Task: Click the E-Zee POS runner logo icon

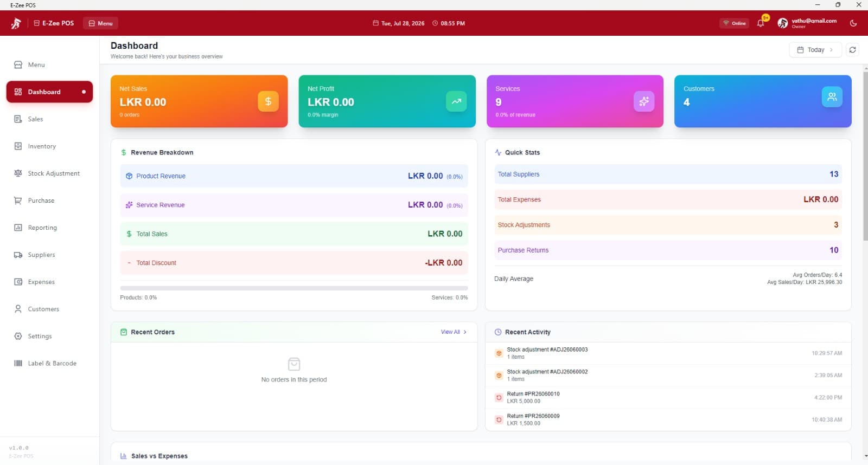Action: (x=16, y=23)
